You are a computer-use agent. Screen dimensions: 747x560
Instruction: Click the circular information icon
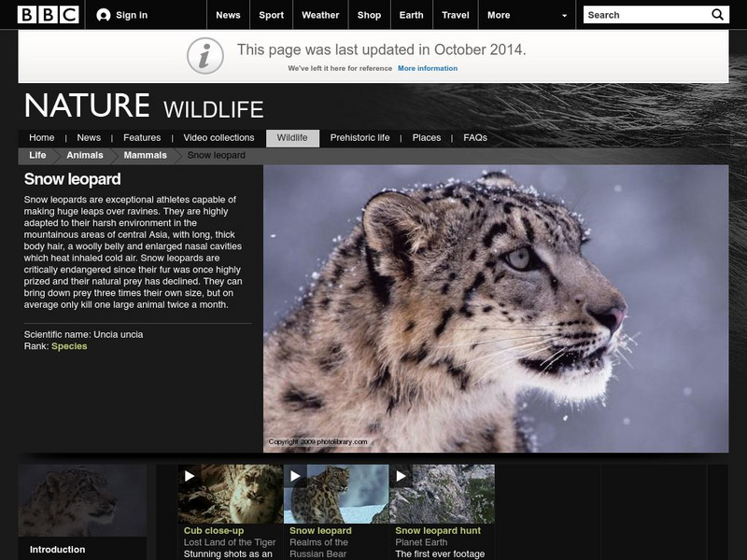coord(204,54)
